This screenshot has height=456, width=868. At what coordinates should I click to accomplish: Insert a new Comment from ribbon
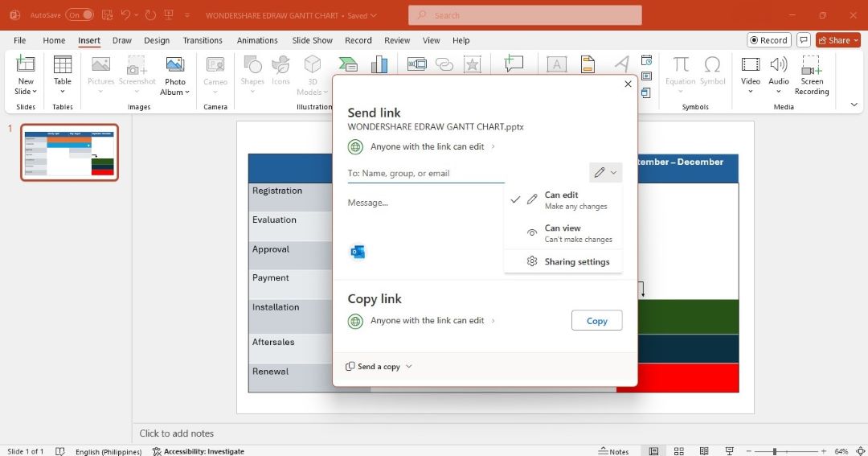click(x=514, y=64)
